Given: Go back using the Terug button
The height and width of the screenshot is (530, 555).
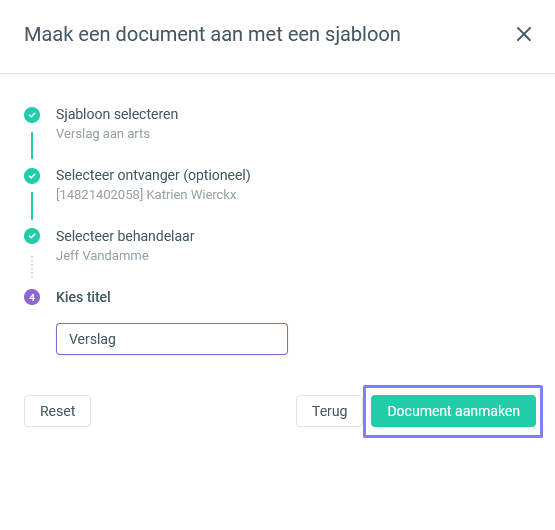Looking at the screenshot, I should point(329,411).
